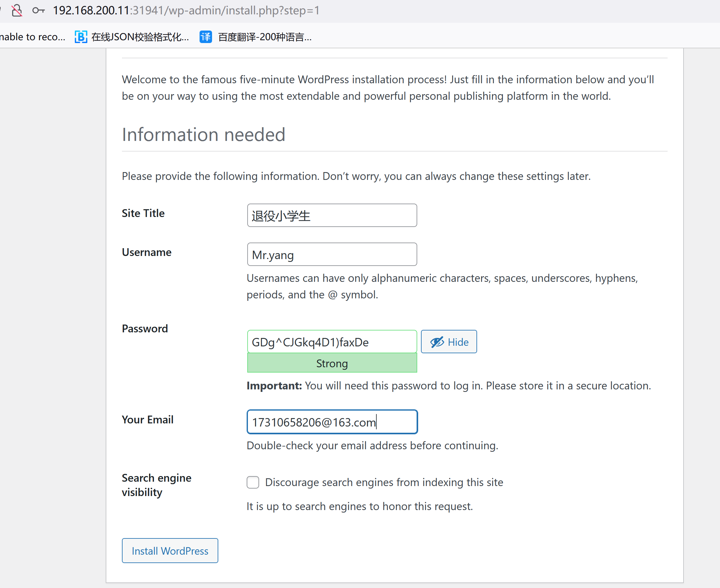Open the 'nable to reco...' bookmark
720x588 pixels.
[x=32, y=36]
